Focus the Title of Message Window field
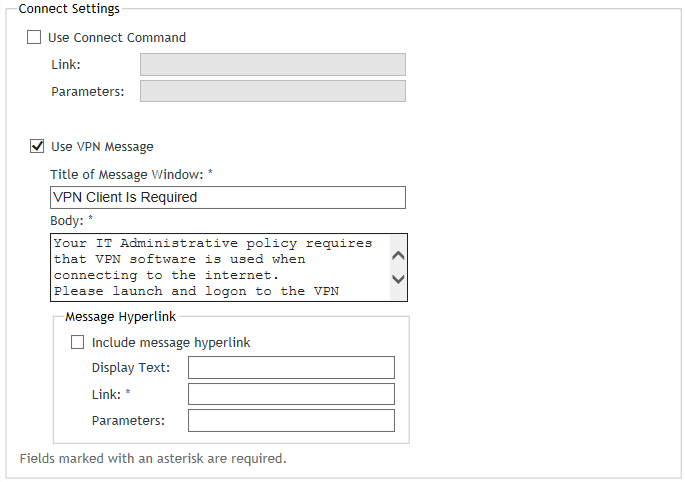 (228, 198)
